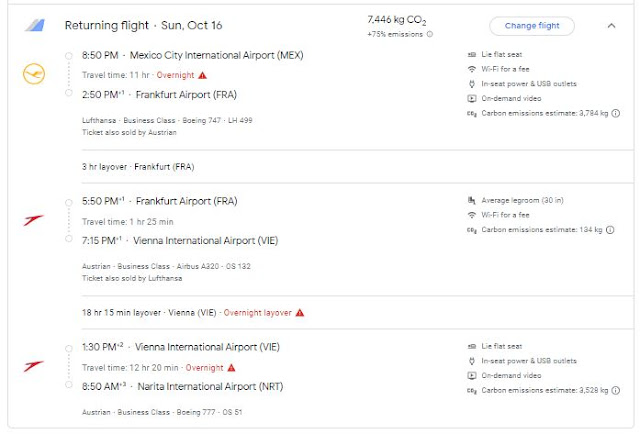This screenshot has width=640, height=434.
Task: Click the airline logo beside Returning flight
Action: 34,25
